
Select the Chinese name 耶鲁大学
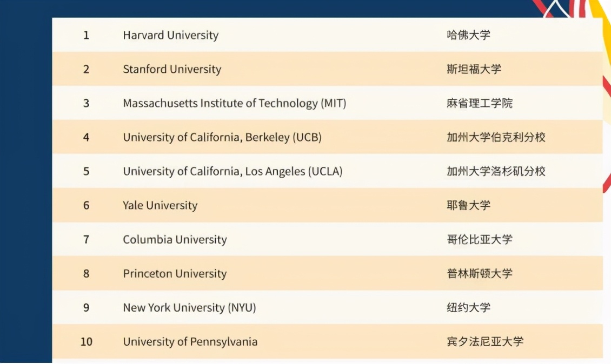click(x=468, y=205)
